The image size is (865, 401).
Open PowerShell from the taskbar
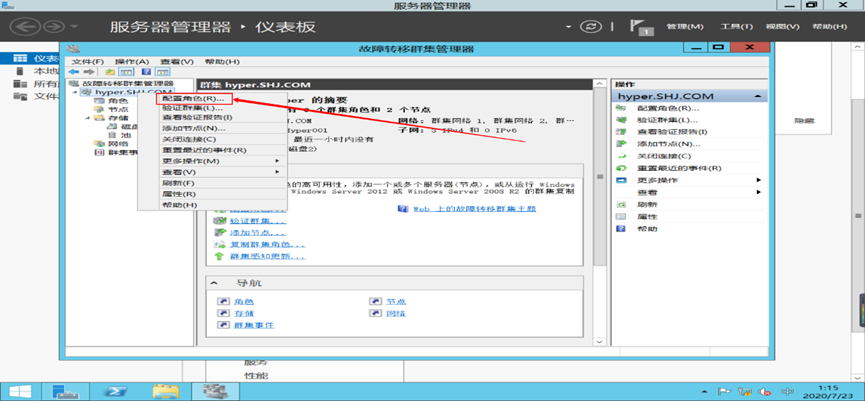coord(115,392)
